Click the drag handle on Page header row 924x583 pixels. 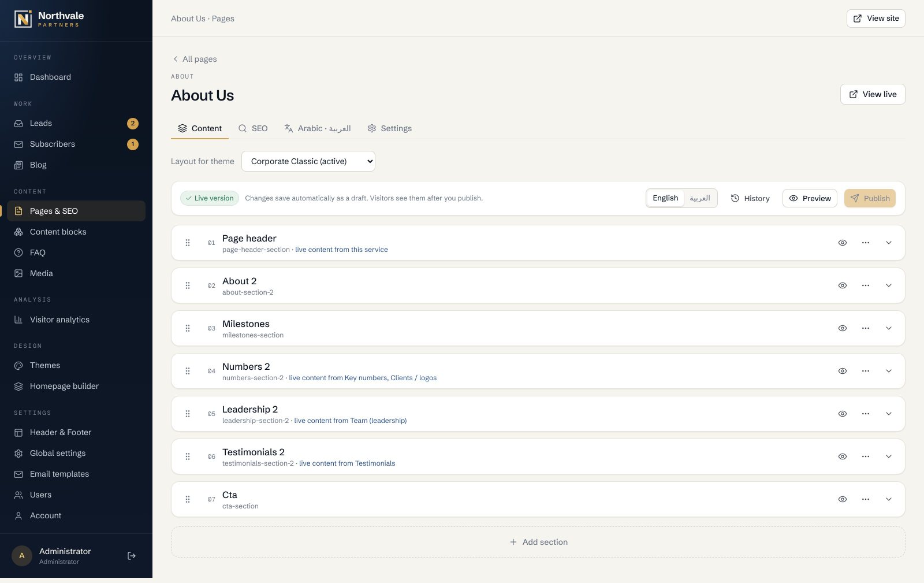tap(188, 243)
